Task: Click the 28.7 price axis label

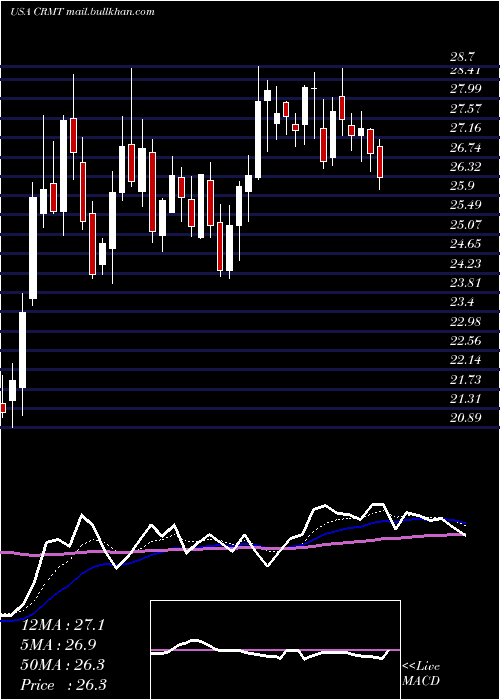Action: [x=462, y=57]
